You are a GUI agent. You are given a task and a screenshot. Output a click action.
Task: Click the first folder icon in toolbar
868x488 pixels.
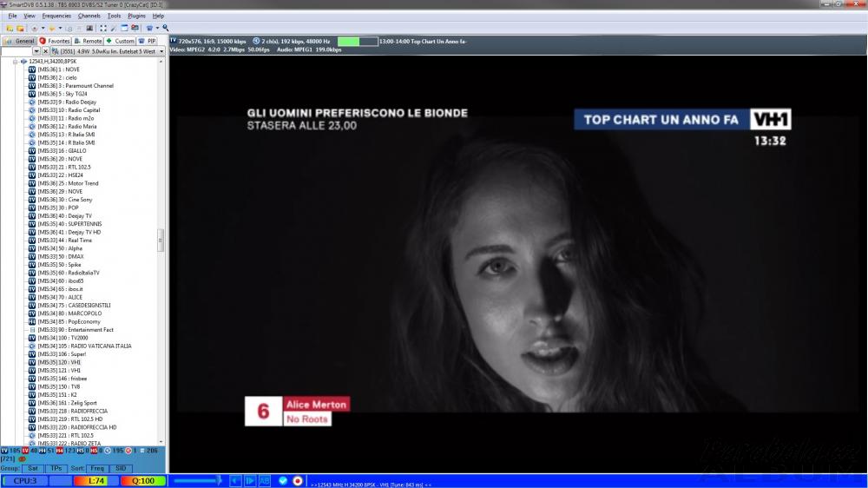(x=10, y=29)
